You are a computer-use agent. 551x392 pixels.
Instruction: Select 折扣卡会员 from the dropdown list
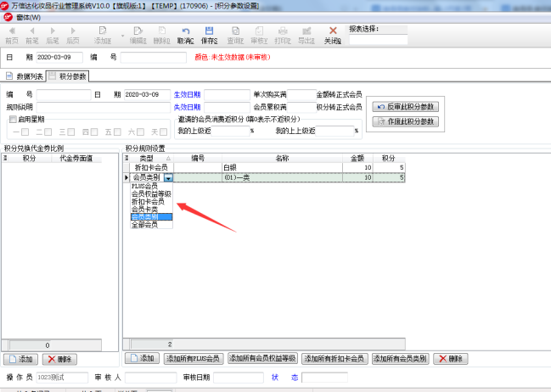(x=151, y=202)
